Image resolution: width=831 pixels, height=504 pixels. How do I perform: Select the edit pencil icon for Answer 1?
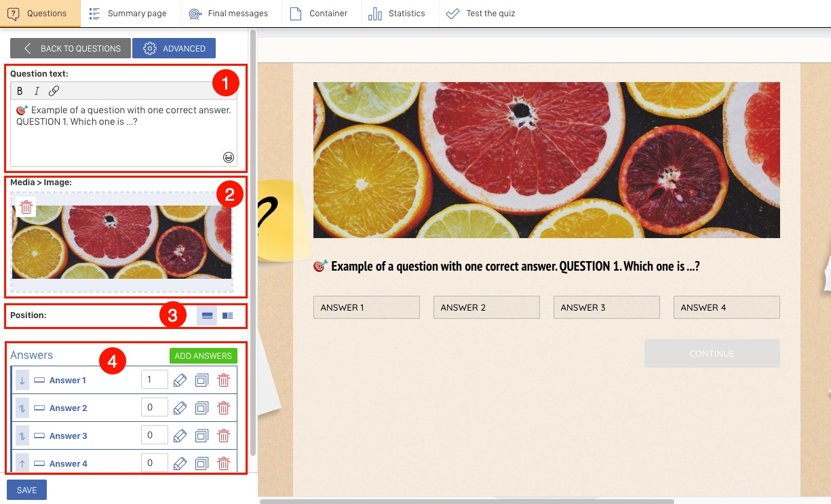(180, 380)
